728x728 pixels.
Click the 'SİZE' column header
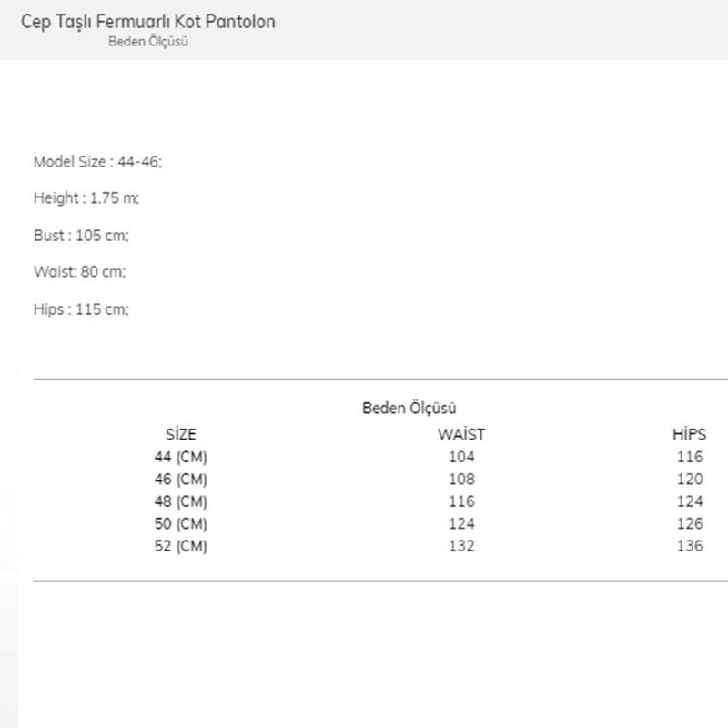coord(181,435)
